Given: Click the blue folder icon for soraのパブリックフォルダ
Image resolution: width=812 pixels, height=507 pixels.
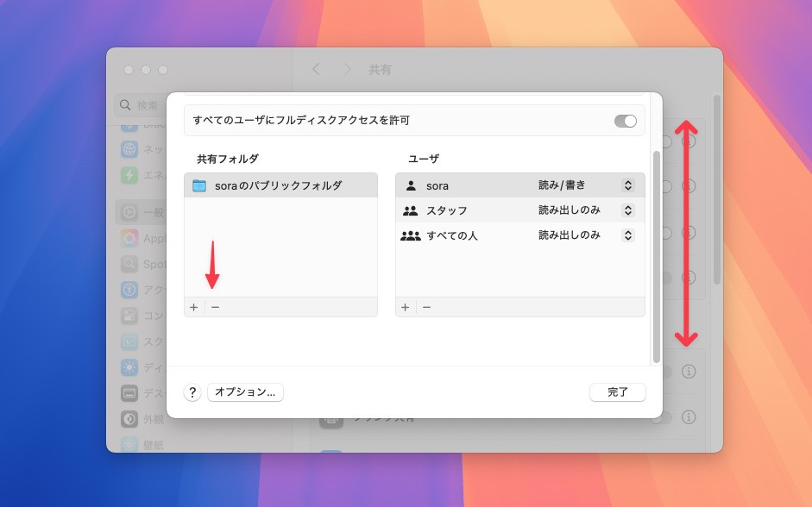Looking at the screenshot, I should tap(199, 185).
